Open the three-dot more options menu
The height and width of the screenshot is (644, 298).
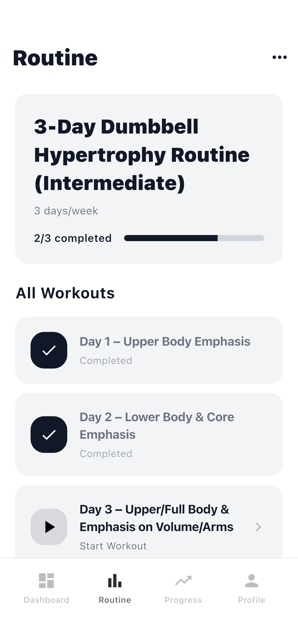coord(279,57)
